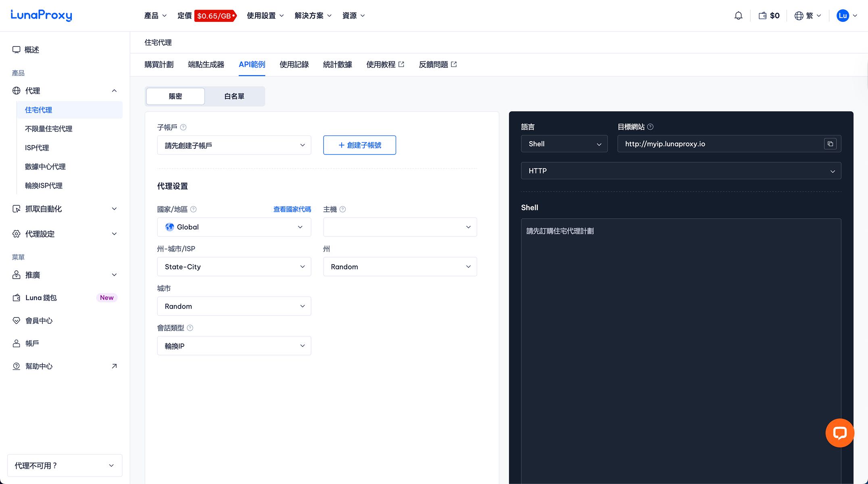This screenshot has width=868, height=484.
Task: Open the 語言 Shell dropdown
Action: [x=564, y=144]
